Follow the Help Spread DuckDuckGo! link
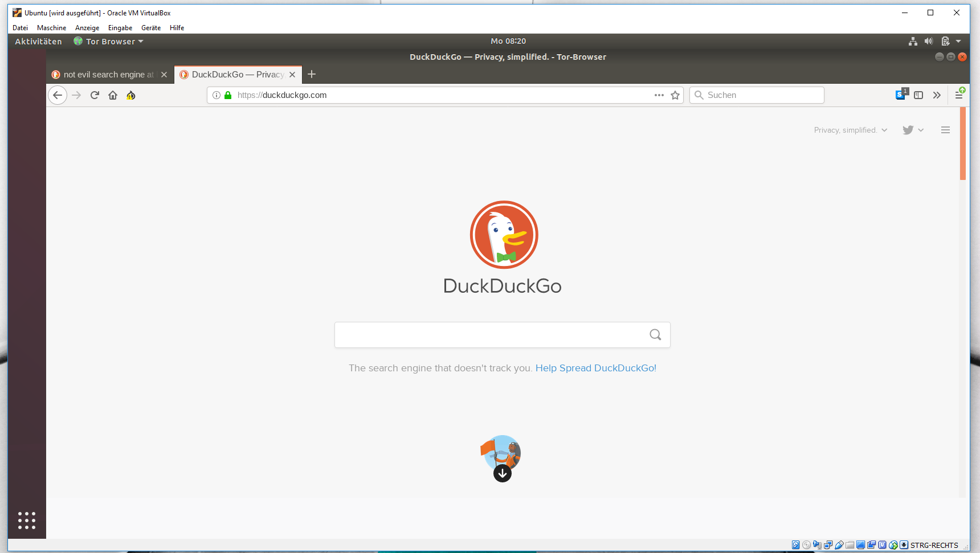Screen dimensions: 980x553 [x=596, y=368]
